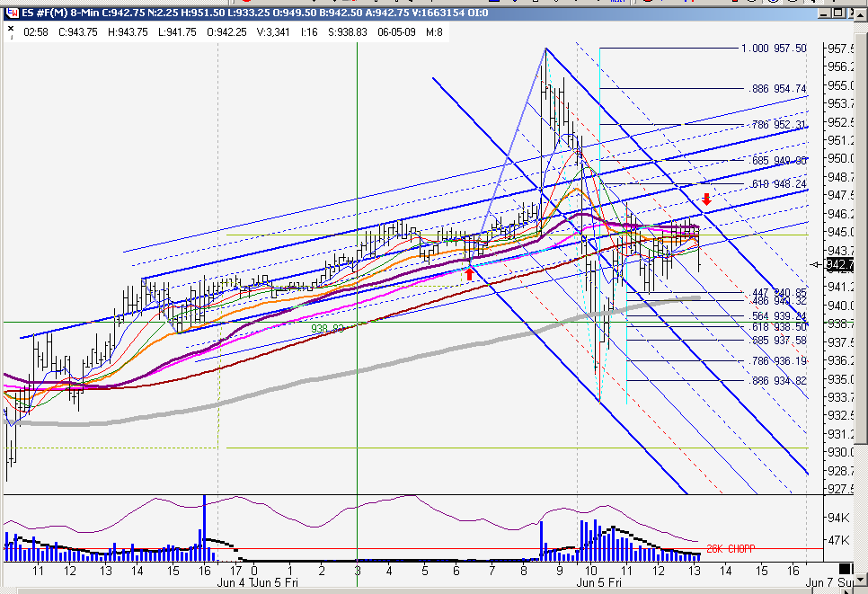
Task: Click the bar time 02:58
Action: (35, 32)
